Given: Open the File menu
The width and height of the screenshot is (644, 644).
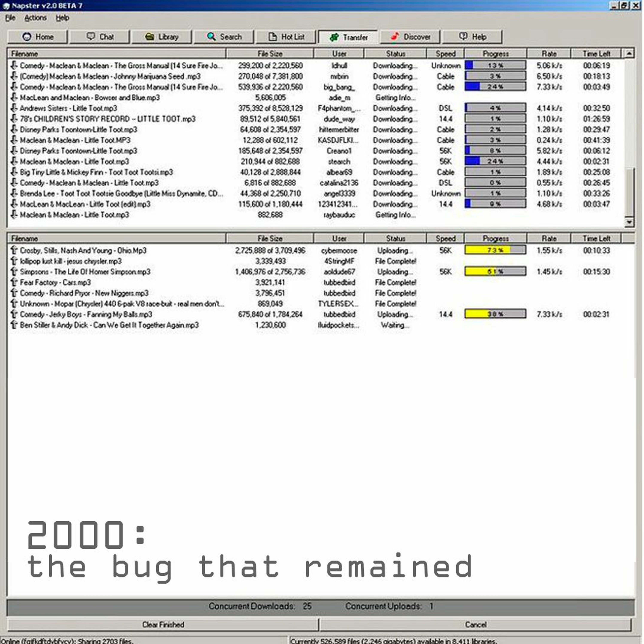Looking at the screenshot, I should (10, 18).
